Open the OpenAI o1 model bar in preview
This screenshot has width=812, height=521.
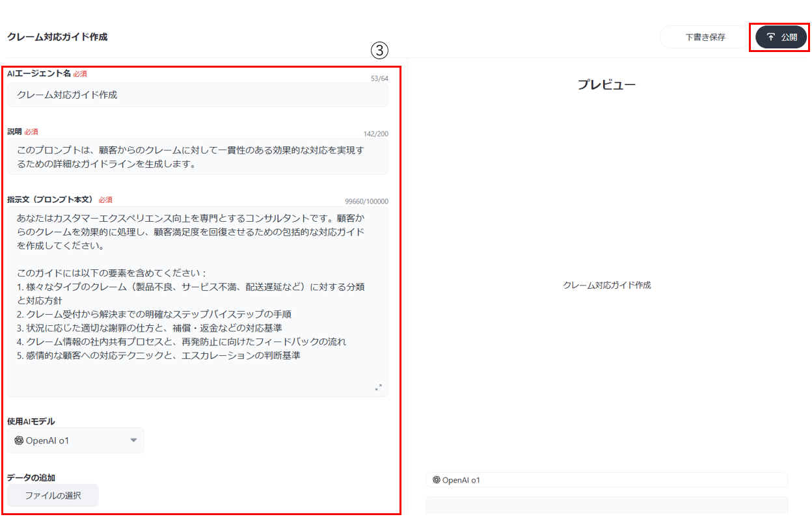tap(605, 480)
